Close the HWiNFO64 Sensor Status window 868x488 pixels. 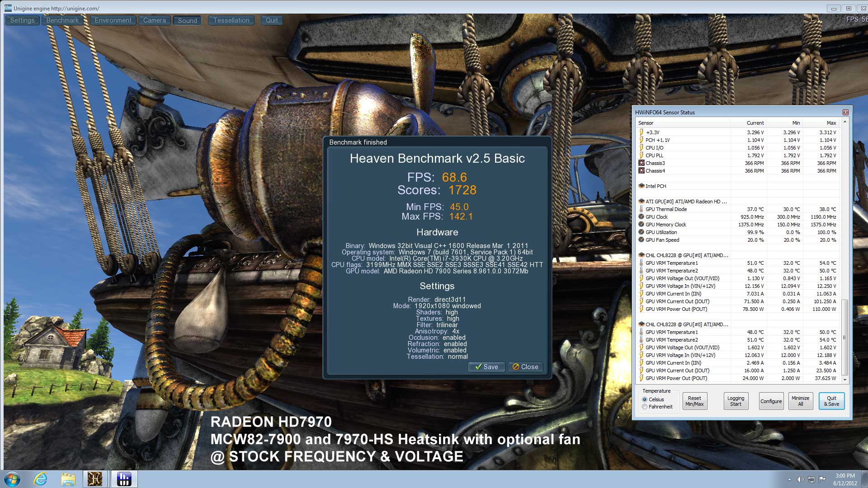tap(845, 112)
